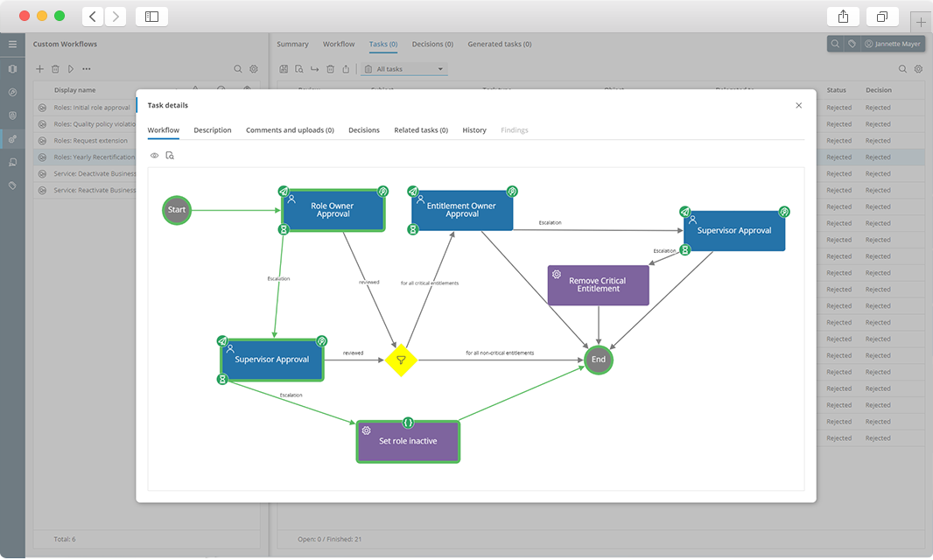Click the gear icon on Remove Critical Entitlement
This screenshot has width=933, height=560.
pos(557,275)
